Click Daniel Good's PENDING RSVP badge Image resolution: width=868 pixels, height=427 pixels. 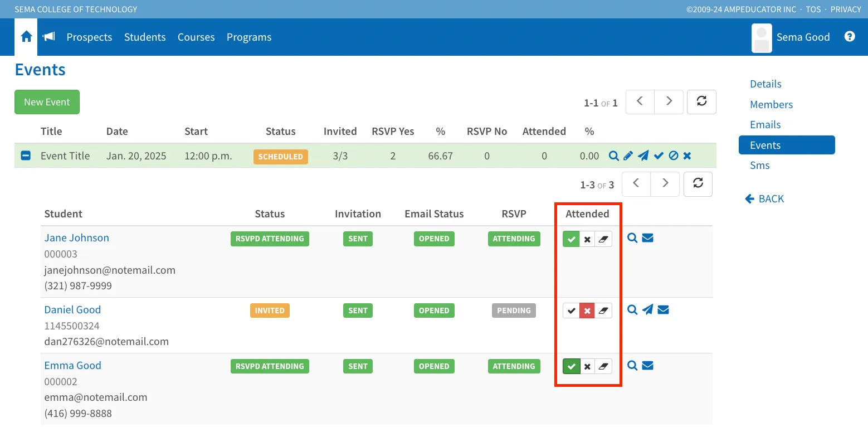tap(514, 310)
